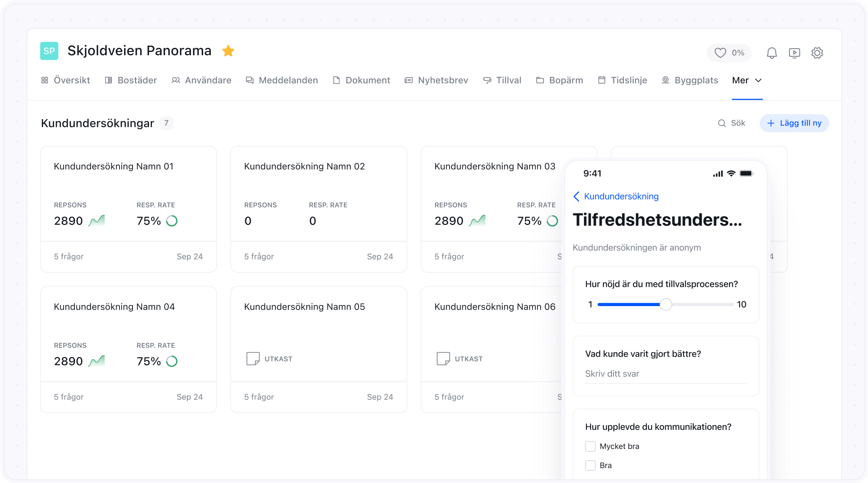Expand the Mer dropdown menu
The height and width of the screenshot is (483, 868).
[747, 80]
